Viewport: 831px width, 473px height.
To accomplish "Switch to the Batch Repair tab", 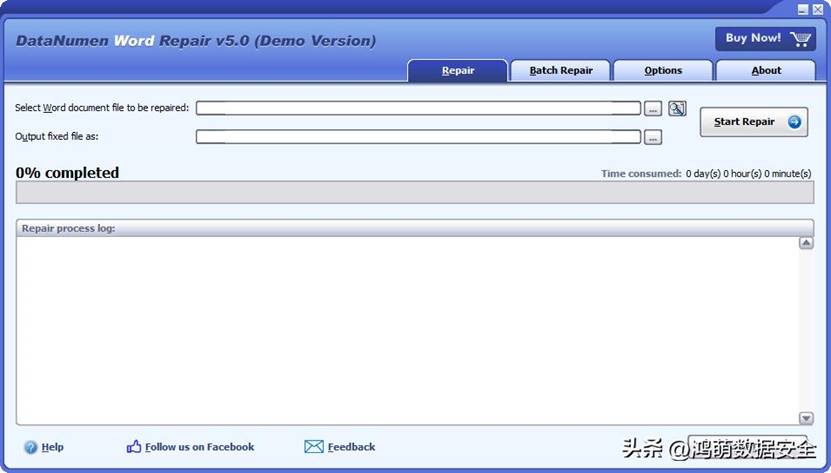I will coord(561,71).
